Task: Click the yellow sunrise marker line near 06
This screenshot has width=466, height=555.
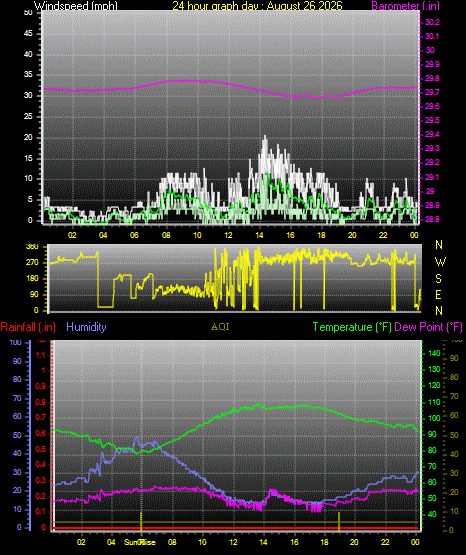Action: (x=141, y=522)
